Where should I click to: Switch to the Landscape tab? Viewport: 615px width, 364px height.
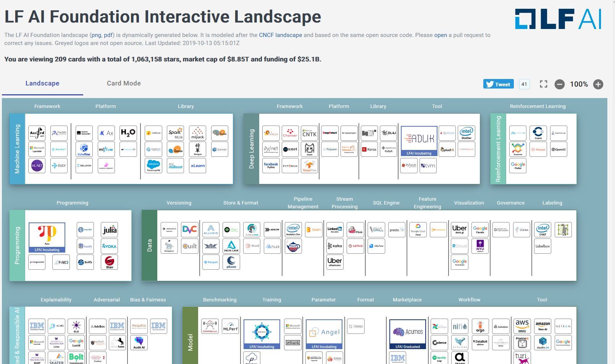42,84
